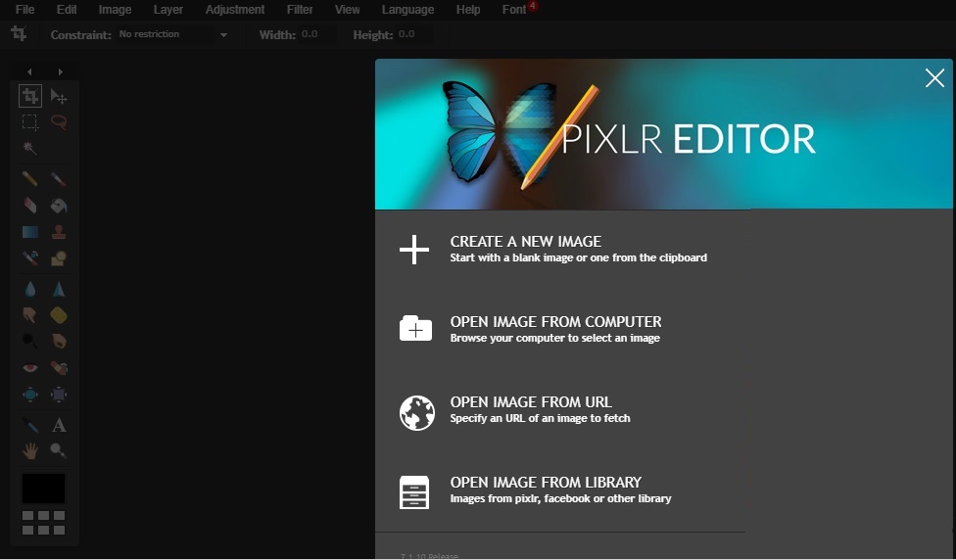Open the Adjustment menu

coord(235,9)
